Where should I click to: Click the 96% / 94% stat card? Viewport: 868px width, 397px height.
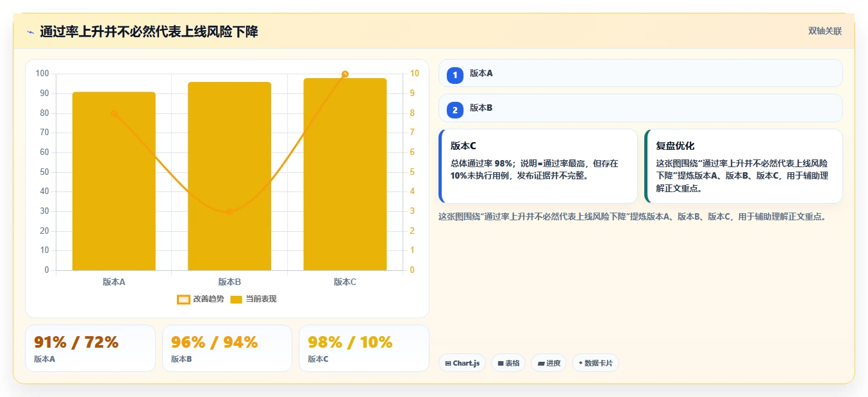pos(227,348)
